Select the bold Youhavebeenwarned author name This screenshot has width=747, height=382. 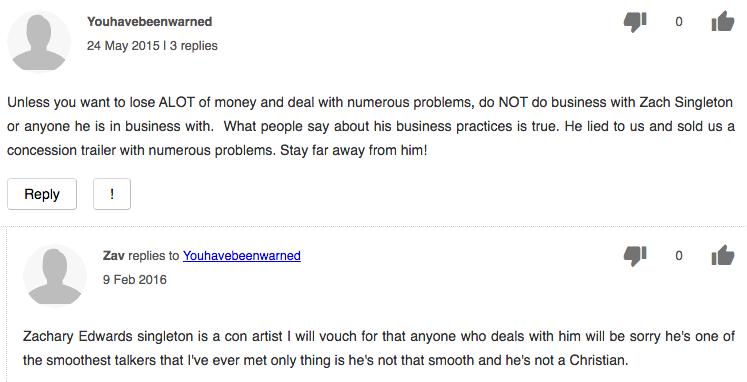150,22
